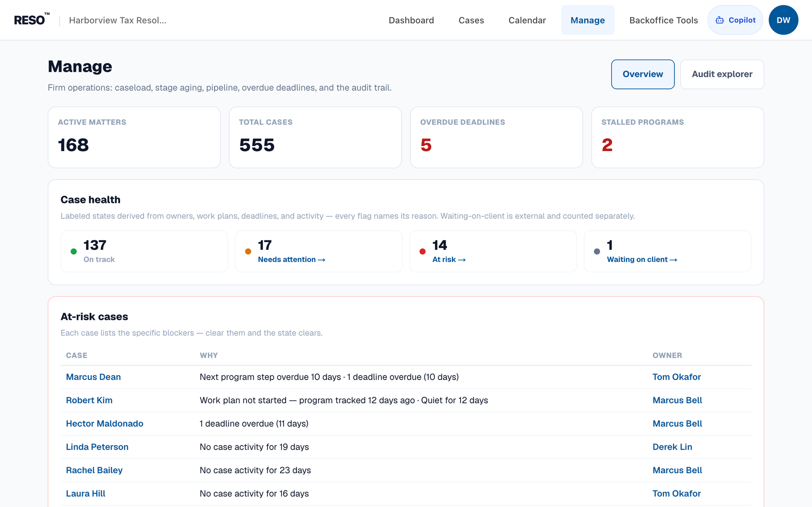Click the RESO logo

coord(32,20)
